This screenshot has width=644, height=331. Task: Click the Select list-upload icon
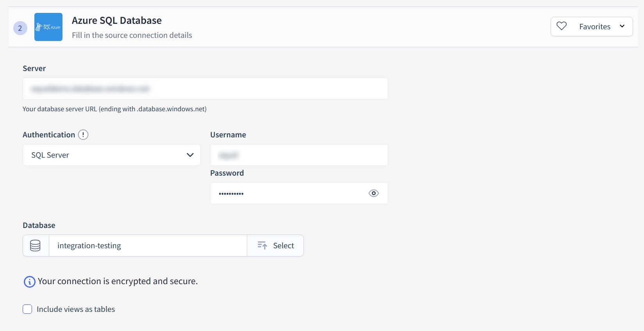(x=262, y=246)
